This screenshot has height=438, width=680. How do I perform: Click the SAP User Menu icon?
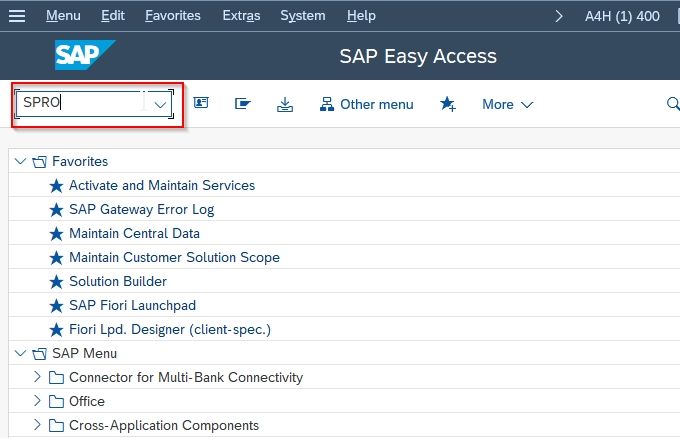[201, 103]
